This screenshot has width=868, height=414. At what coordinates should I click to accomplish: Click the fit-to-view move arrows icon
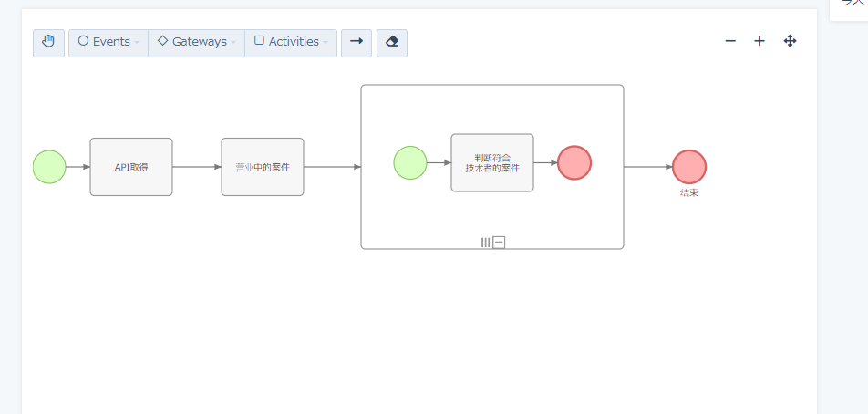click(790, 41)
